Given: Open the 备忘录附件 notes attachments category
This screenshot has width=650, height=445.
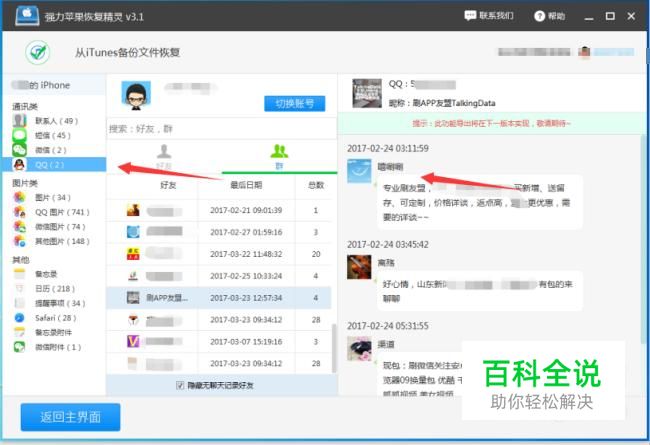Looking at the screenshot, I should (43, 333).
